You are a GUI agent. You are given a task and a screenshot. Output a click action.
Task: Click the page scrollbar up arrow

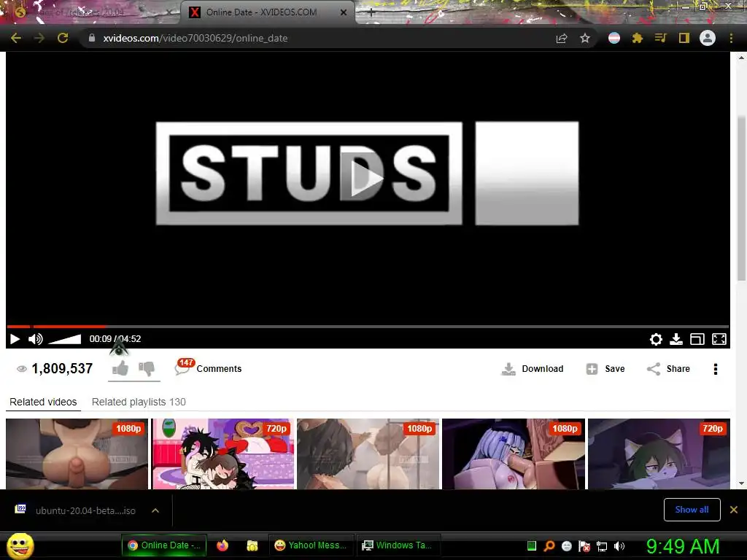coord(741,58)
